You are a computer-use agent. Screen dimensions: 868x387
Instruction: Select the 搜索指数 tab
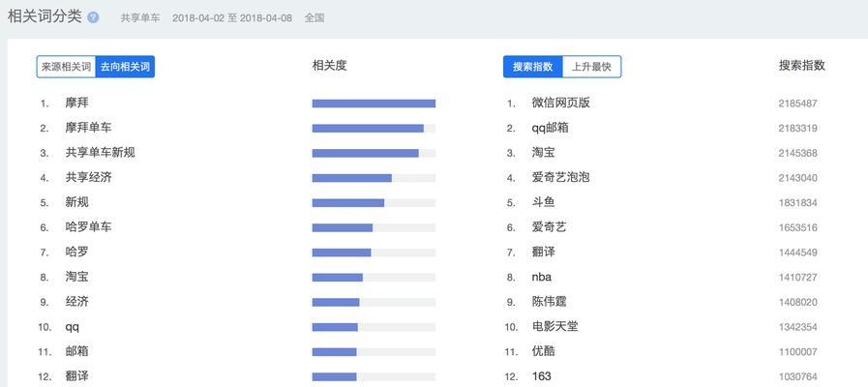[x=532, y=67]
